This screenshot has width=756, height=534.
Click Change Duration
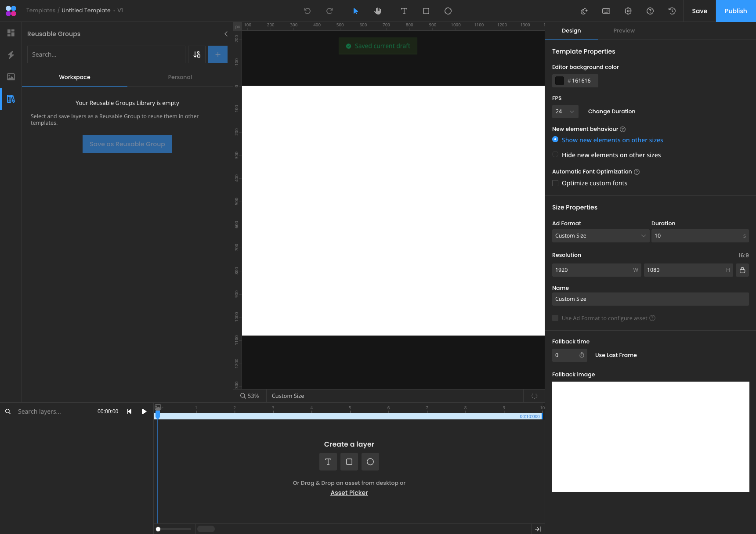(x=611, y=112)
